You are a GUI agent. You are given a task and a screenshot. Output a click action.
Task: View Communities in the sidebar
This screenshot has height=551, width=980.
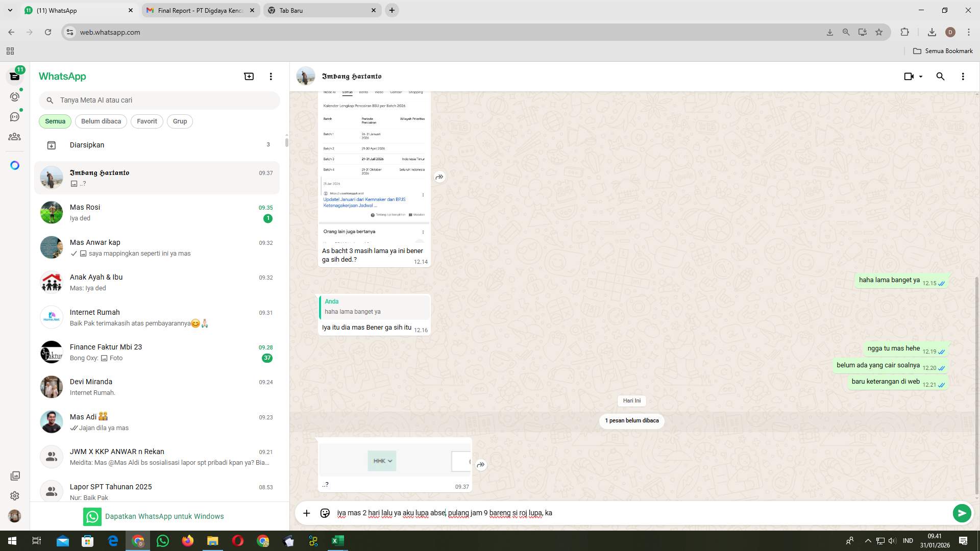(x=15, y=136)
